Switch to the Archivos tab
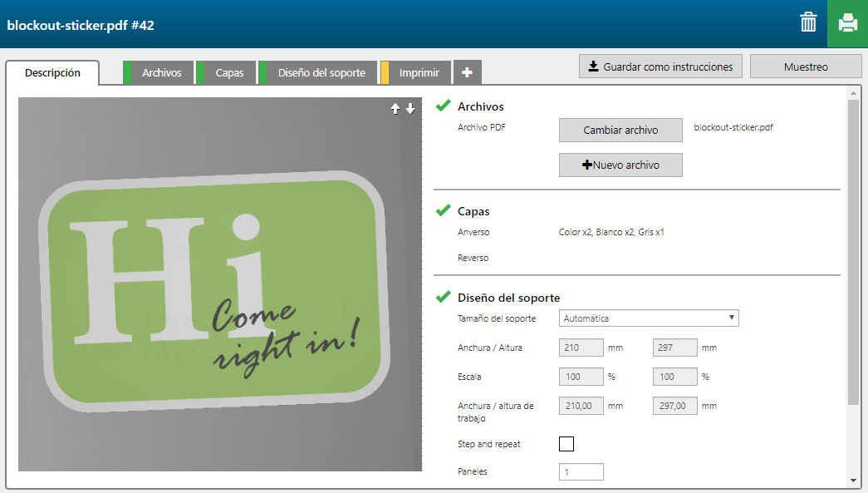 point(161,73)
